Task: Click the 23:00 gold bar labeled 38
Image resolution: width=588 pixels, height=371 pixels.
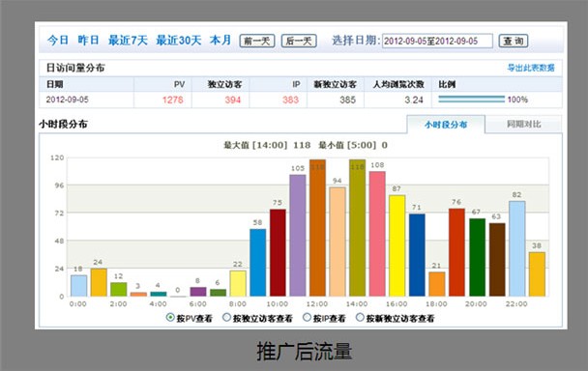Action: pos(537,274)
